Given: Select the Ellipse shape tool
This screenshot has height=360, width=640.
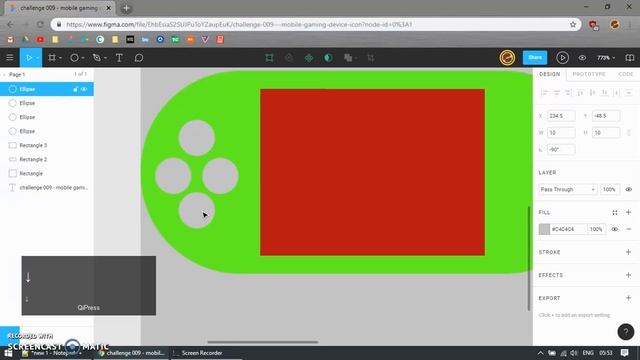Looking at the screenshot, I should pos(74,58).
